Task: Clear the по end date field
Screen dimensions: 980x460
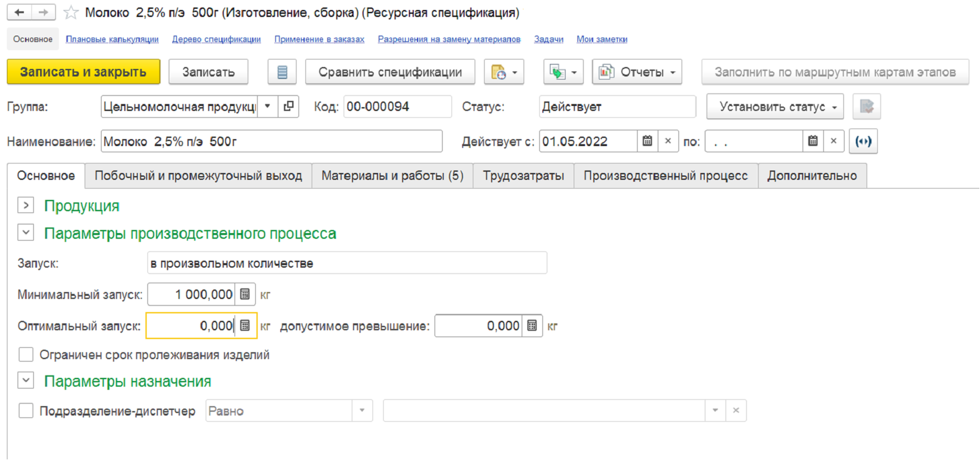Action: point(833,141)
